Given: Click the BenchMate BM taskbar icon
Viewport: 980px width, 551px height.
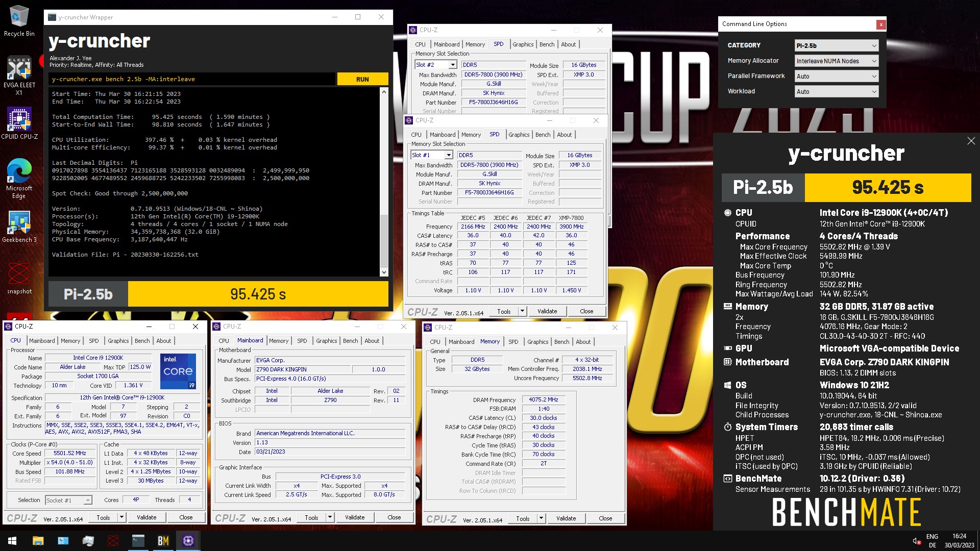Looking at the screenshot, I should pos(163,541).
